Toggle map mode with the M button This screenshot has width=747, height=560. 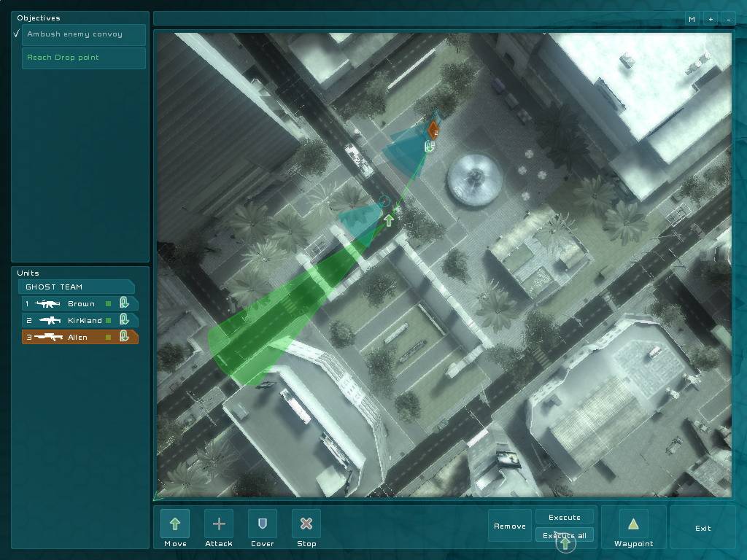pyautogui.click(x=692, y=20)
